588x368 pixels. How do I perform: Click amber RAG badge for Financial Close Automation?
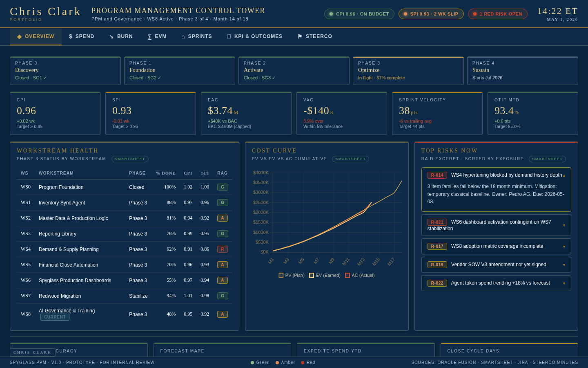(x=223, y=265)
